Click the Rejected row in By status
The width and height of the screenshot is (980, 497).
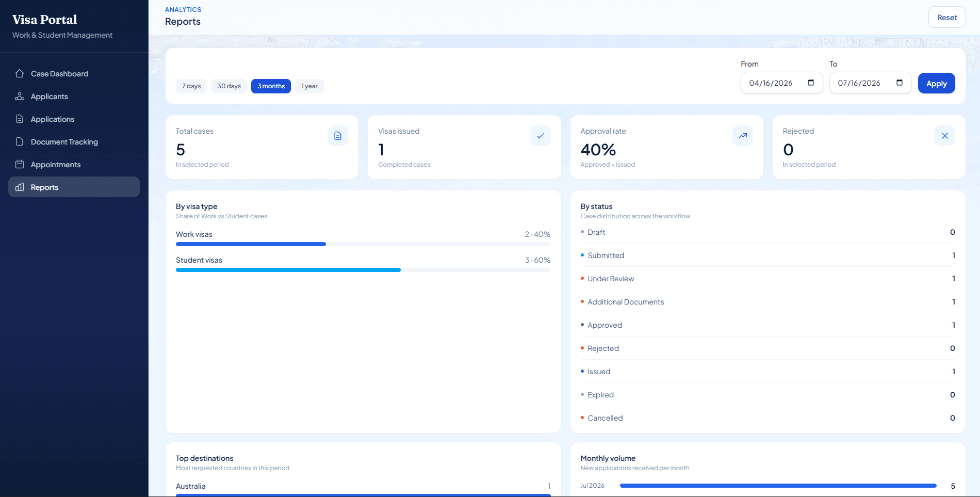point(767,348)
